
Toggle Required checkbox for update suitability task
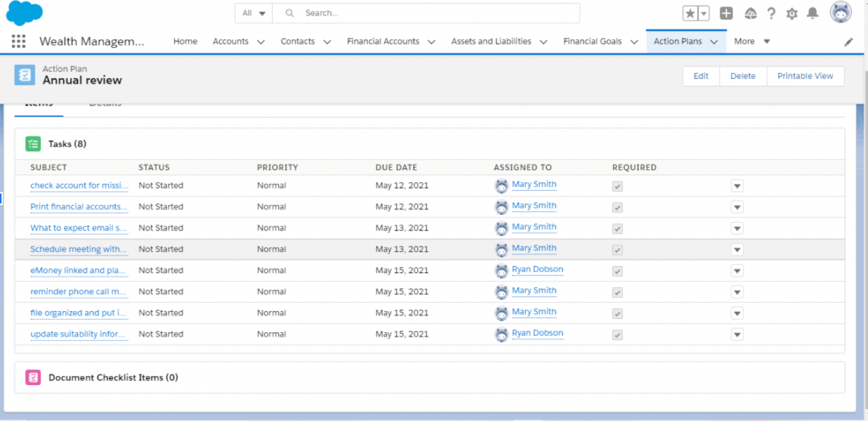pyautogui.click(x=617, y=335)
